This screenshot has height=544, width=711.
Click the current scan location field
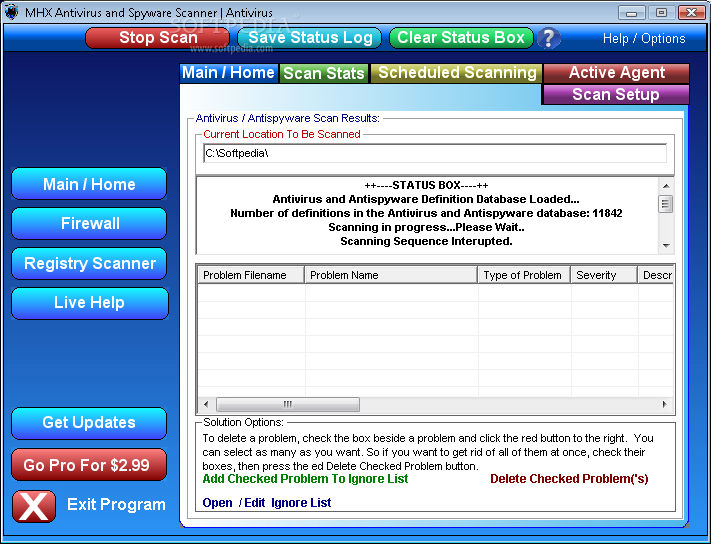[x=435, y=153]
